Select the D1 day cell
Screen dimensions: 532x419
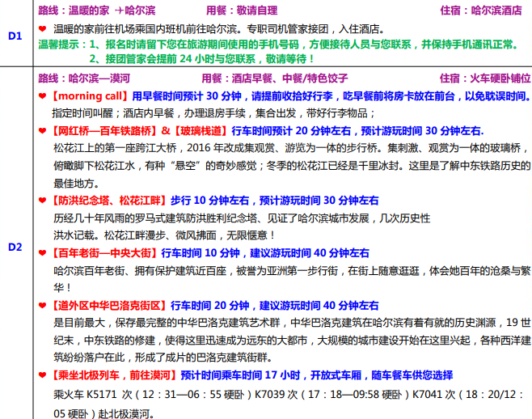(x=15, y=36)
